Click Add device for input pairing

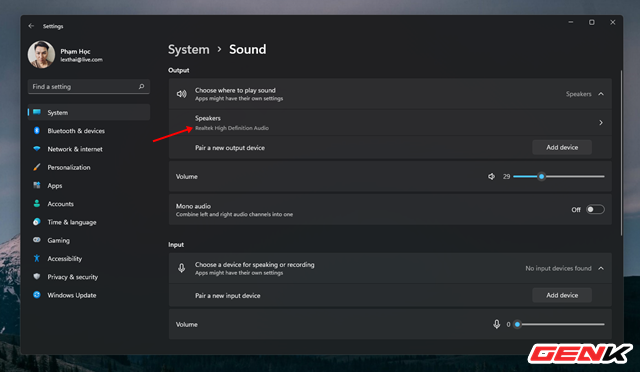[x=562, y=295]
